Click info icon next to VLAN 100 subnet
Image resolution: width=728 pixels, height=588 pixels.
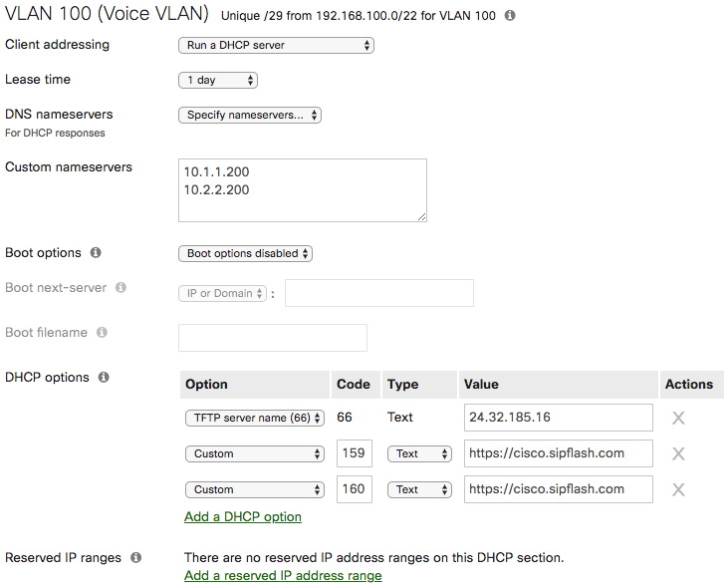(511, 17)
